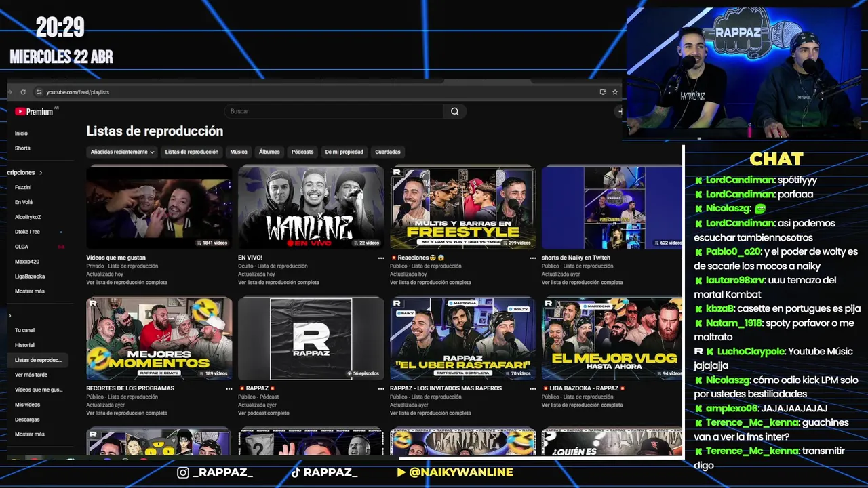Click Ver lista completa under Reacciones
This screenshot has height=488, width=868.
pos(431,283)
